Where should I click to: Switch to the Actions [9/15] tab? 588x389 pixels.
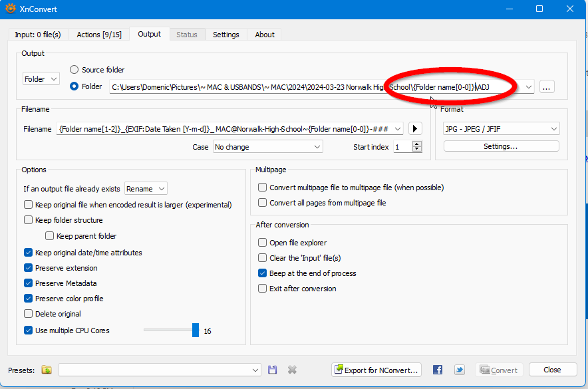click(x=98, y=35)
